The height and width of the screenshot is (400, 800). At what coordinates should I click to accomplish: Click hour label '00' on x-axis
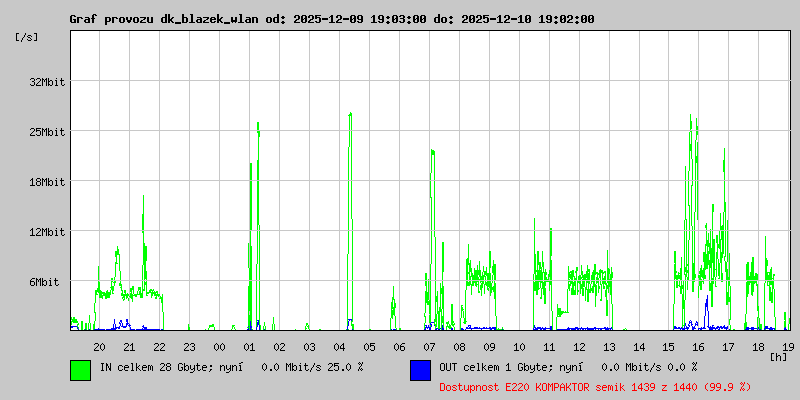[x=219, y=347]
